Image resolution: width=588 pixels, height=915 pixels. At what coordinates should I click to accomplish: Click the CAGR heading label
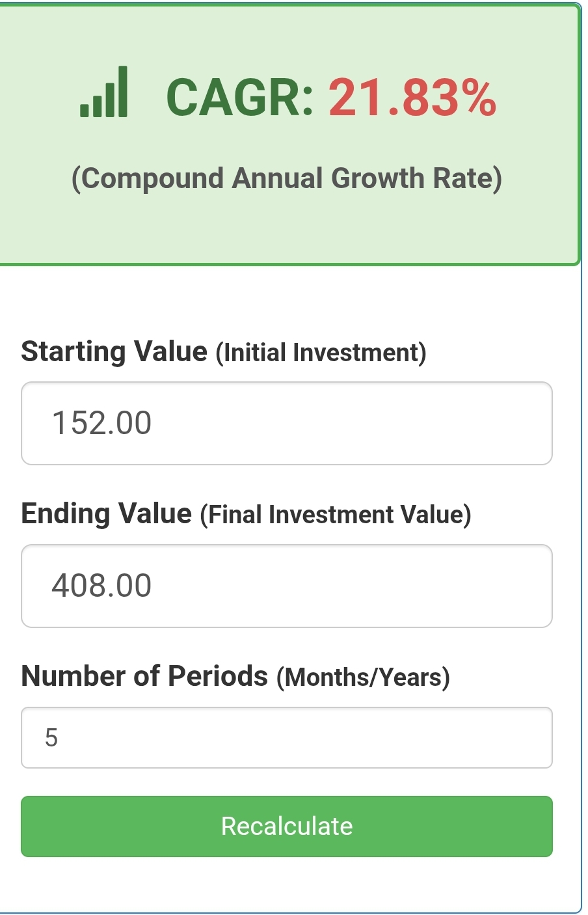coord(240,98)
